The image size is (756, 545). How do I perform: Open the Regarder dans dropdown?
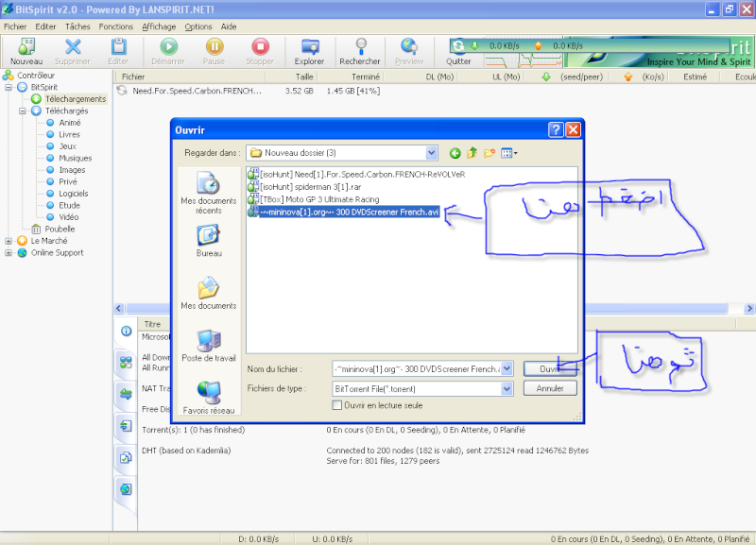pyautogui.click(x=431, y=153)
